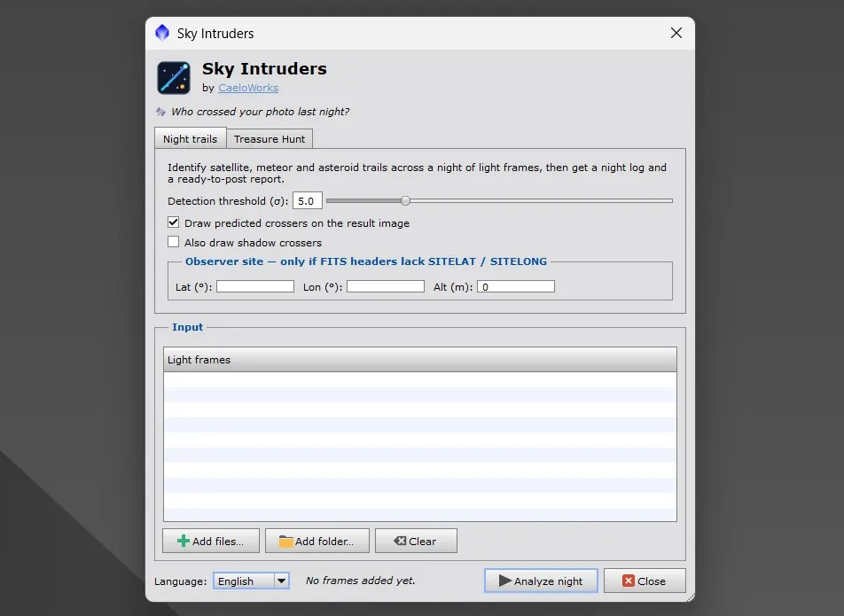Click the Lat (°) input field

pyautogui.click(x=255, y=286)
